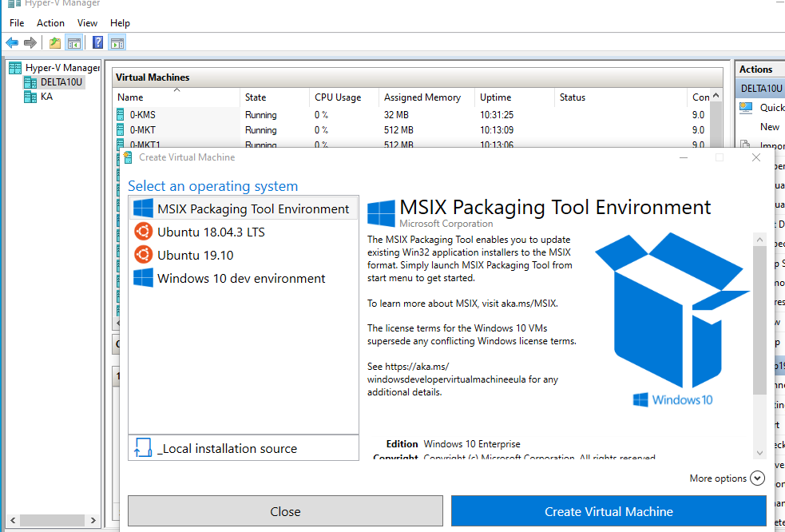Collapse the DELTA10U header in Actions pane
785x532 pixels.
point(760,89)
